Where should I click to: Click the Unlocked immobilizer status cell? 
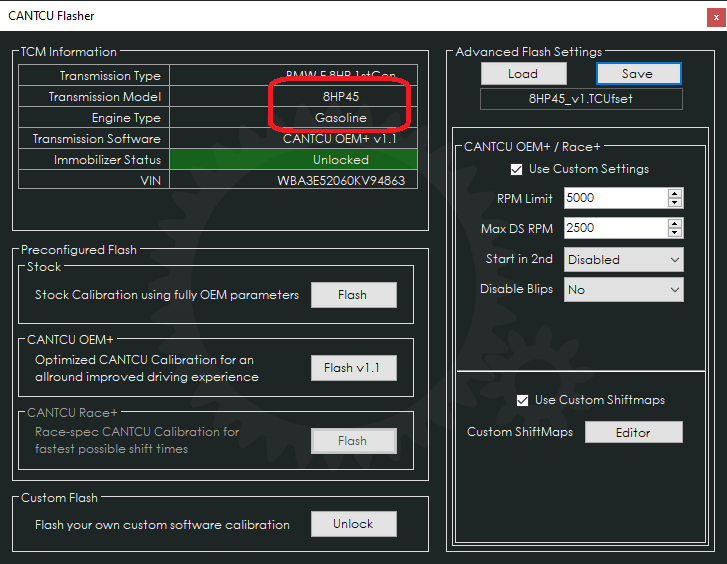293,160
